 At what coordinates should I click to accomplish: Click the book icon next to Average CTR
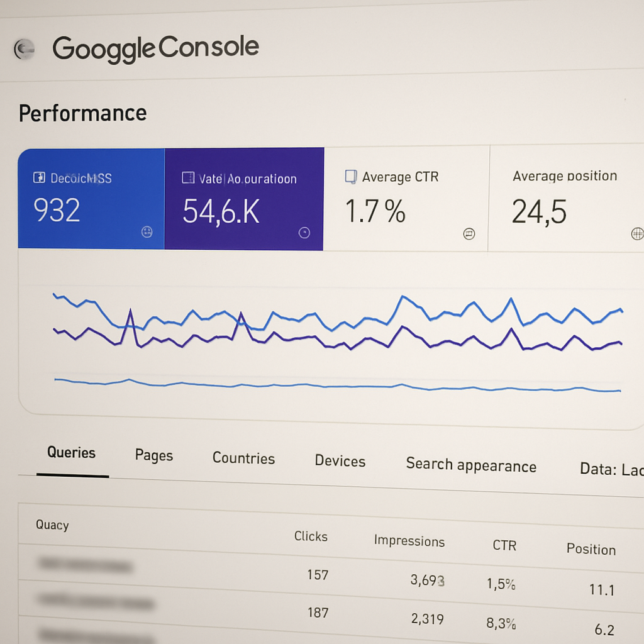click(x=351, y=177)
